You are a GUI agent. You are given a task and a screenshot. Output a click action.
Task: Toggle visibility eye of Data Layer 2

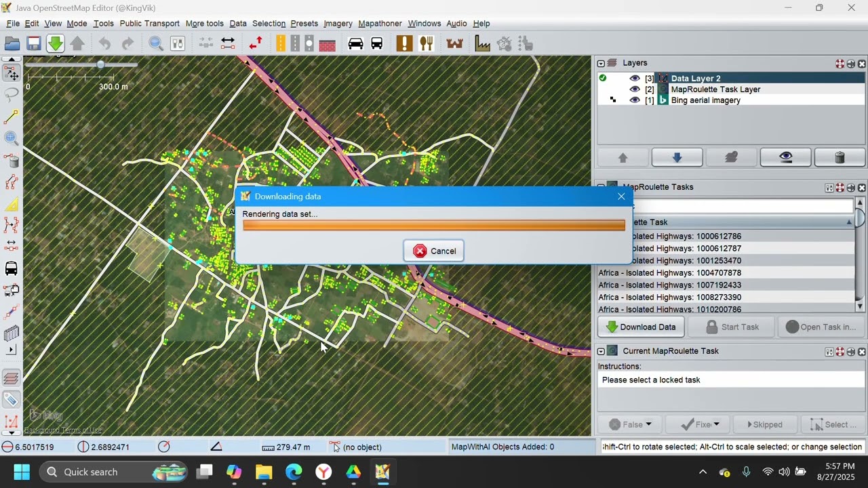click(x=635, y=79)
